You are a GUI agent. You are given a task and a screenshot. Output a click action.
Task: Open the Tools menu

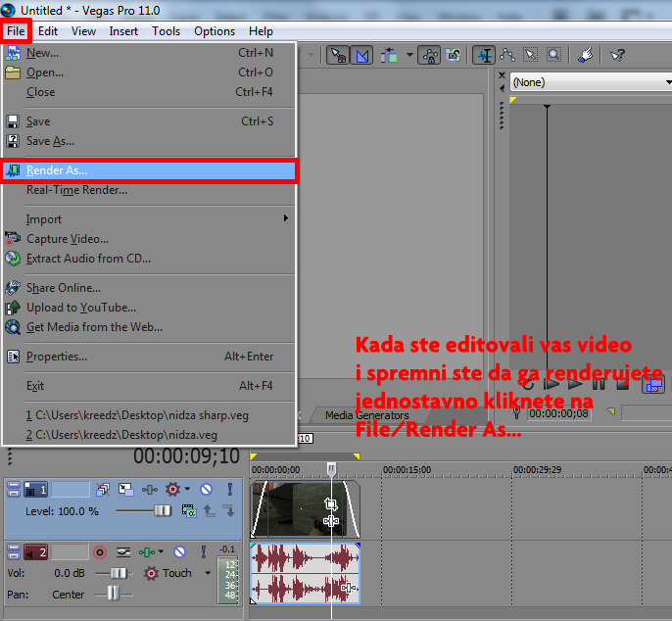point(166,31)
